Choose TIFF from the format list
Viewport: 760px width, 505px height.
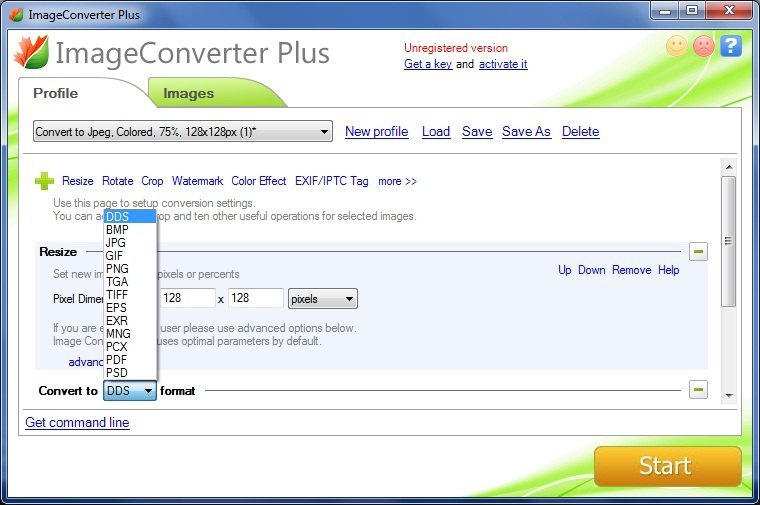pyautogui.click(x=130, y=295)
